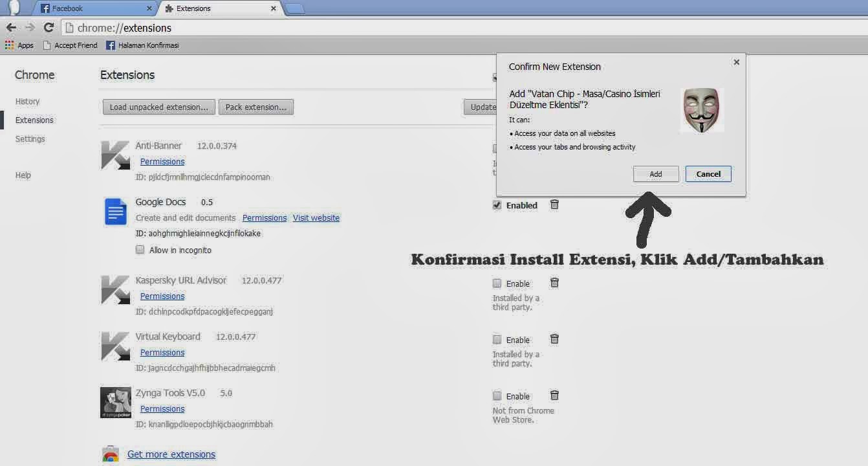The height and width of the screenshot is (466, 868).
Task: Reload the page with refresh icon
Action: [49, 27]
